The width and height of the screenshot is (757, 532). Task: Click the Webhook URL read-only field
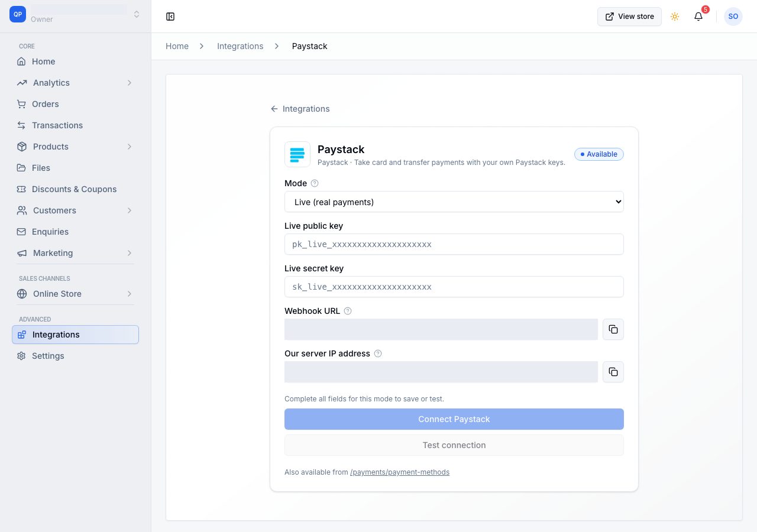coord(441,329)
